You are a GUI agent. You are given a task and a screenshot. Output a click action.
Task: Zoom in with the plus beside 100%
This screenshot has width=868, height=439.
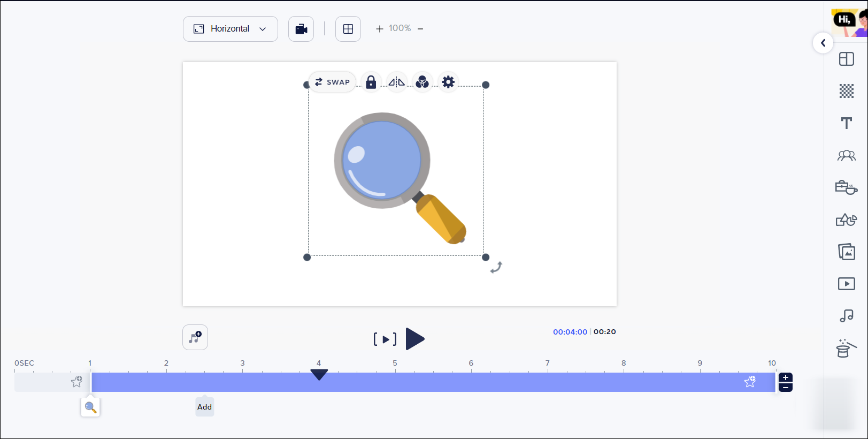[380, 29]
